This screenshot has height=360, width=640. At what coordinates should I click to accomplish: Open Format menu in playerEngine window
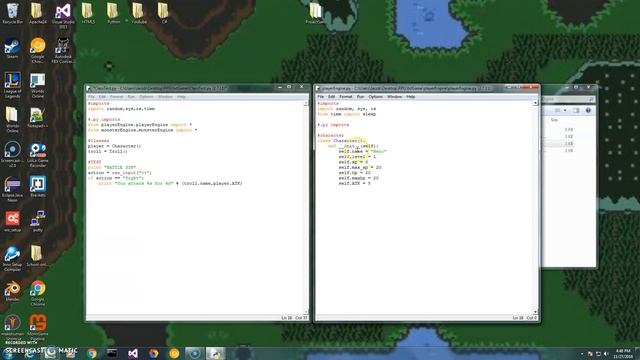[x=346, y=97]
